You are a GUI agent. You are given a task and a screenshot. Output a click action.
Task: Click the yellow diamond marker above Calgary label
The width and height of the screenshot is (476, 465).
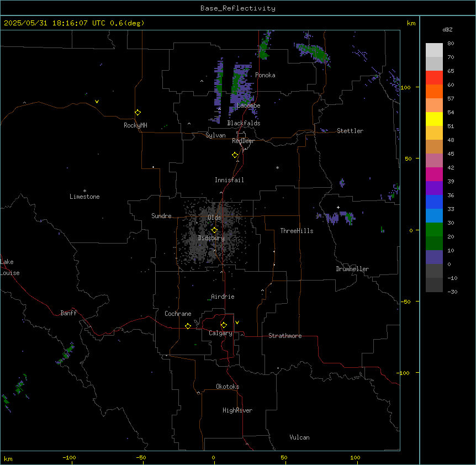224,325
